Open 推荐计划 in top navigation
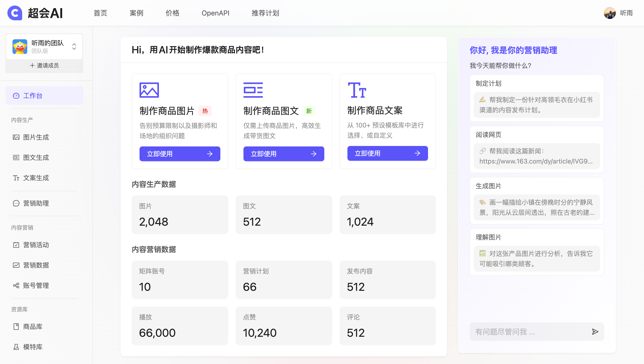The height and width of the screenshot is (364, 644). pos(265,13)
